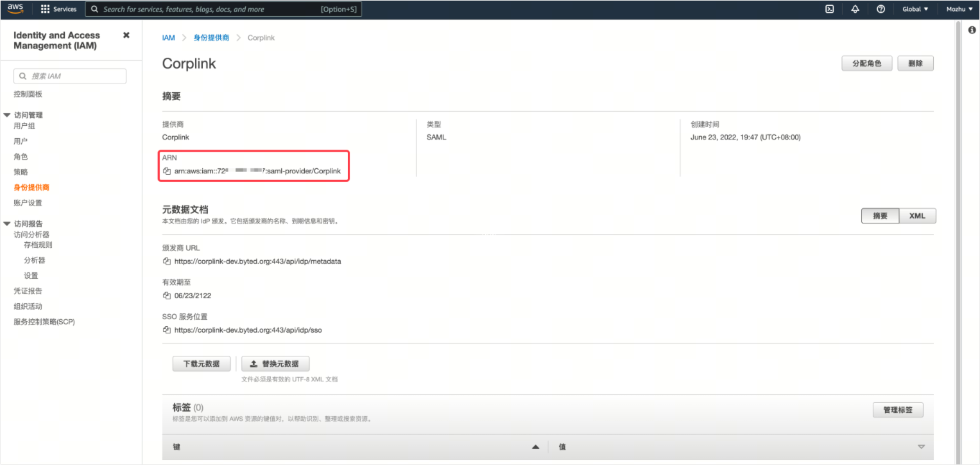Click the metadata issuer URL text

257,261
